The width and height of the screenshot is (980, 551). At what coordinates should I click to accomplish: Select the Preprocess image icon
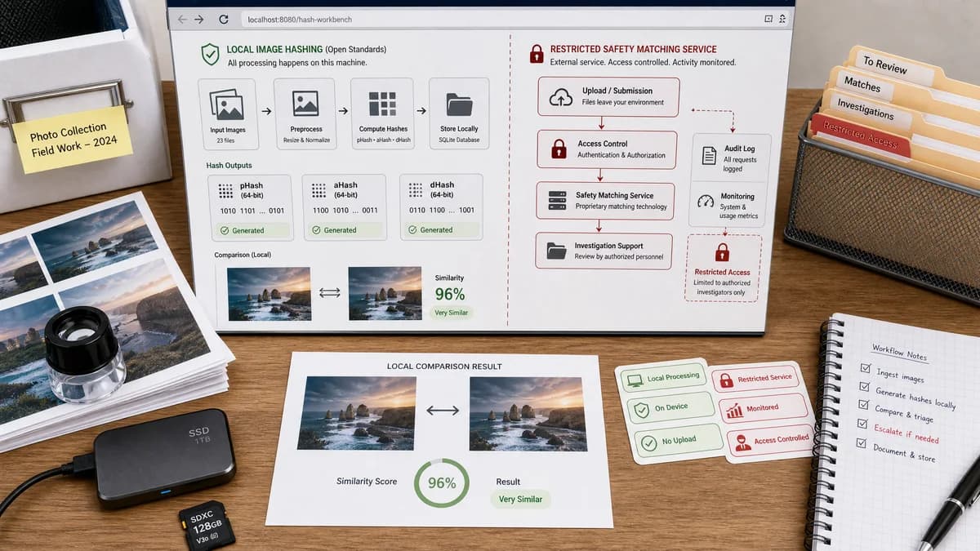pos(305,104)
